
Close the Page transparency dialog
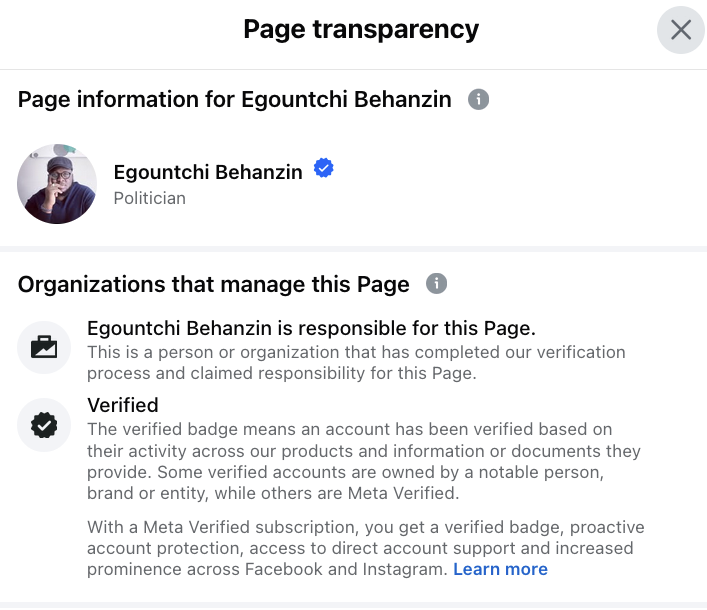tap(681, 30)
